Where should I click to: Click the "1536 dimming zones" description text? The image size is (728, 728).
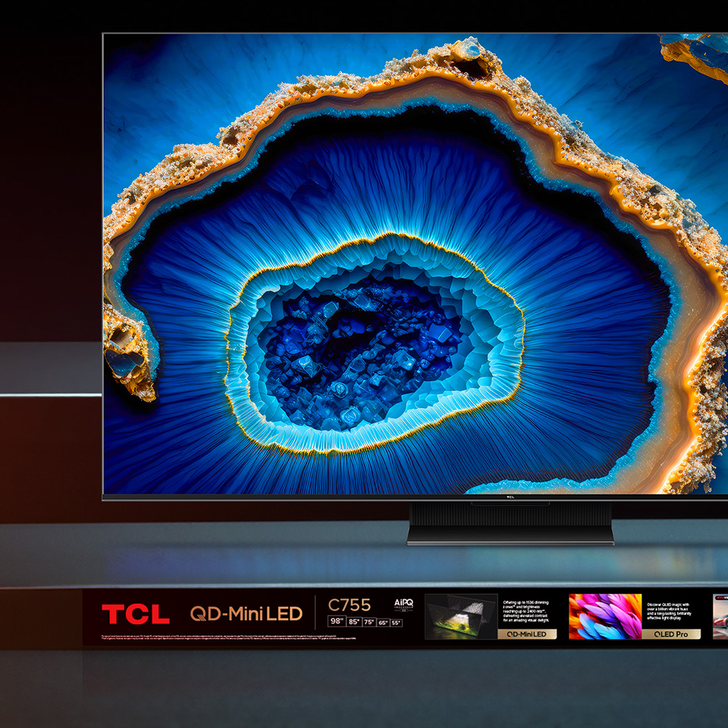526,611
